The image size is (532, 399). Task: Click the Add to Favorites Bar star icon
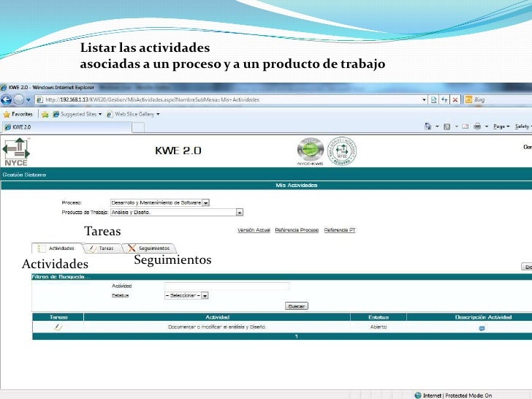[45, 114]
